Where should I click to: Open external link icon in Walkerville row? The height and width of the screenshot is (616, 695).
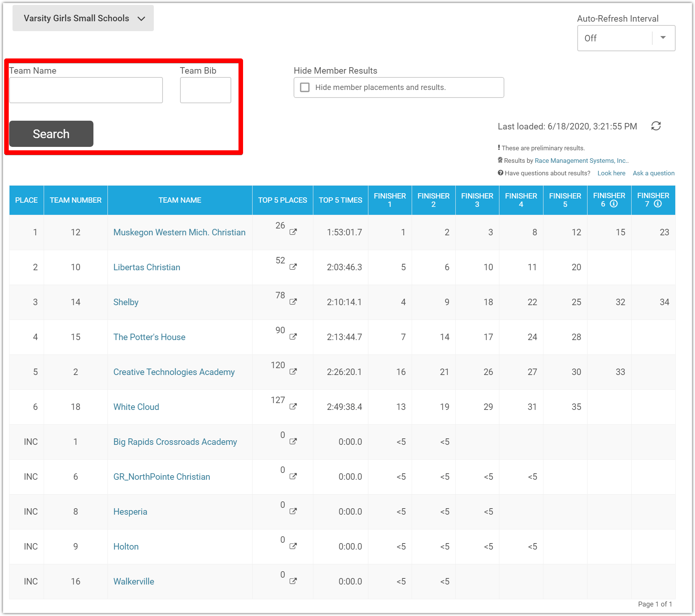tap(293, 581)
